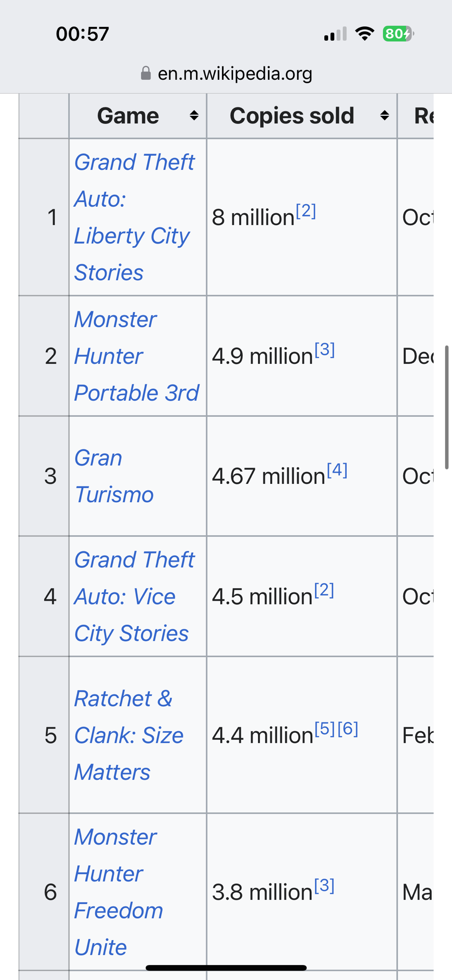Tap the page scrollbar on right edge
The image size is (452, 980).
(446, 407)
